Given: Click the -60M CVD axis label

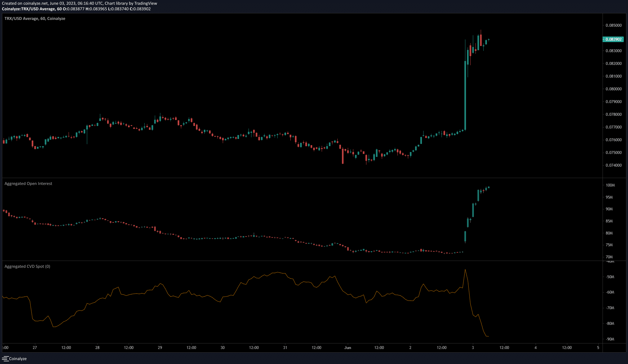Looking at the screenshot, I should pyautogui.click(x=609, y=292).
